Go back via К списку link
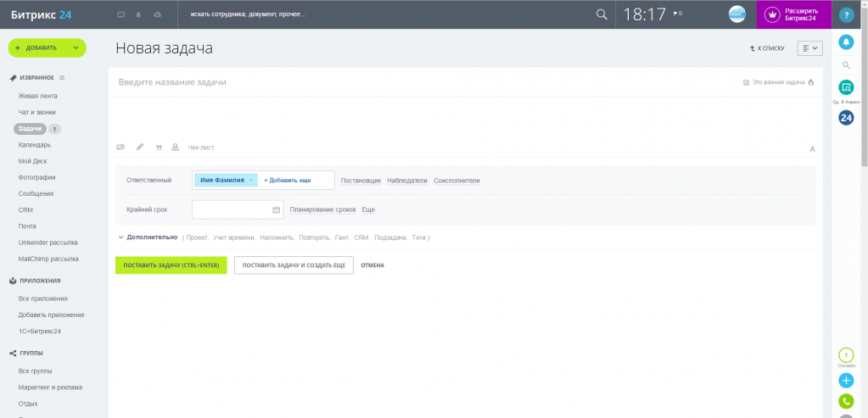Image resolution: width=868 pixels, height=418 pixels. coord(767,48)
